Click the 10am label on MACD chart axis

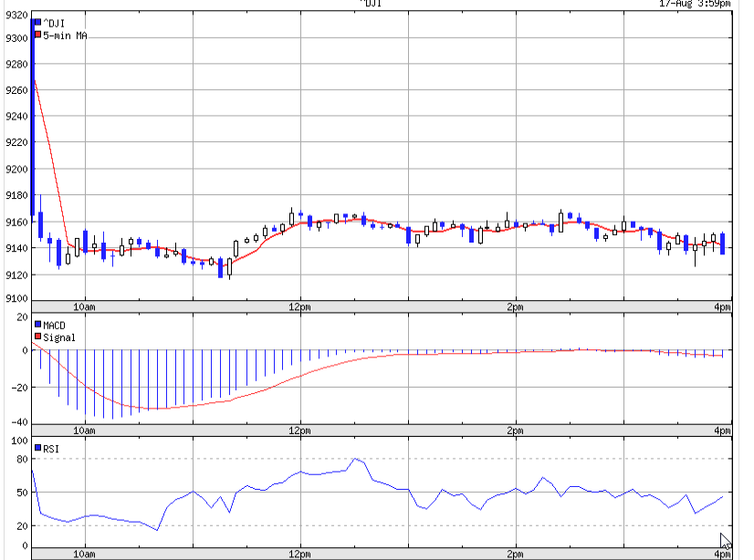pos(84,430)
